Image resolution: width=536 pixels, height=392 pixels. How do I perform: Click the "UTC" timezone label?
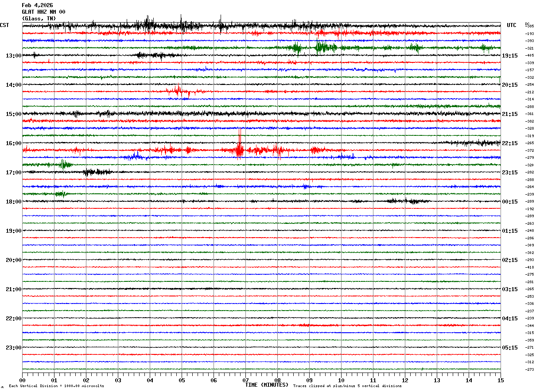click(512, 25)
